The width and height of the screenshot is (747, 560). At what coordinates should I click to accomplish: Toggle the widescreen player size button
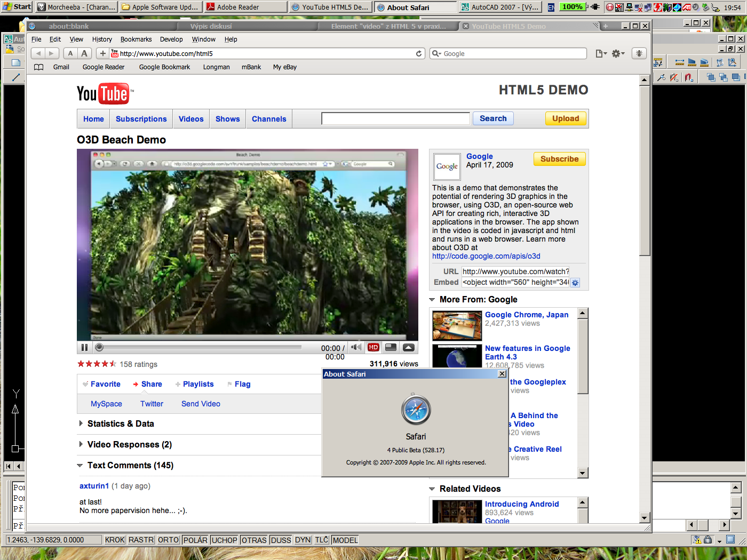click(x=391, y=347)
